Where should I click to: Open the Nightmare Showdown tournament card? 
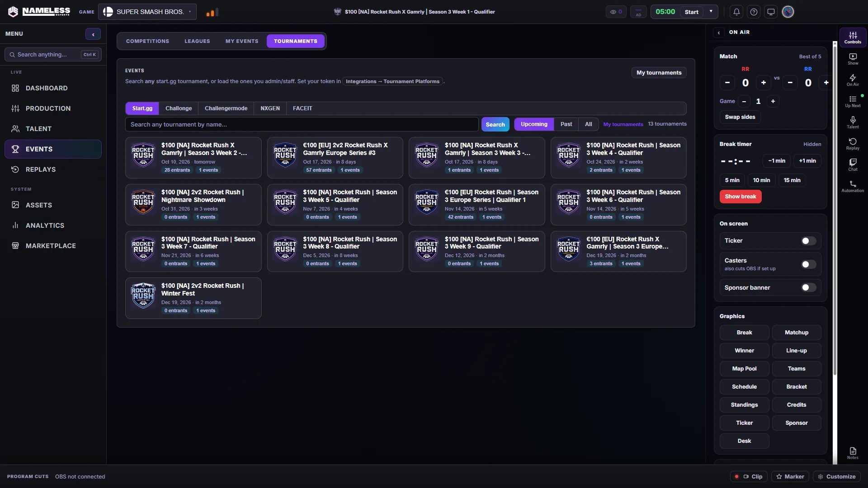click(193, 205)
